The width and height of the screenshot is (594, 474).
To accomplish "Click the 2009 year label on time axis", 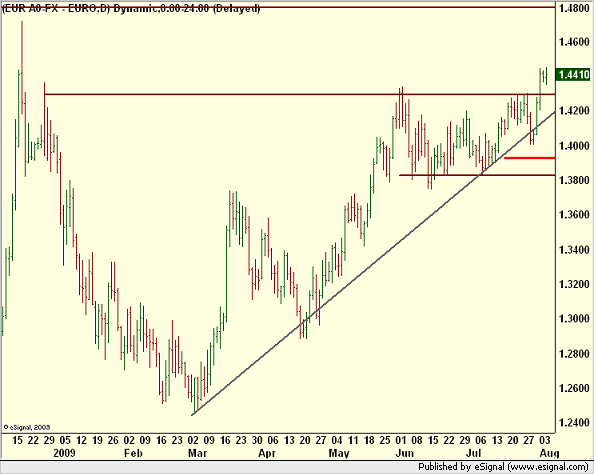I will (x=64, y=453).
